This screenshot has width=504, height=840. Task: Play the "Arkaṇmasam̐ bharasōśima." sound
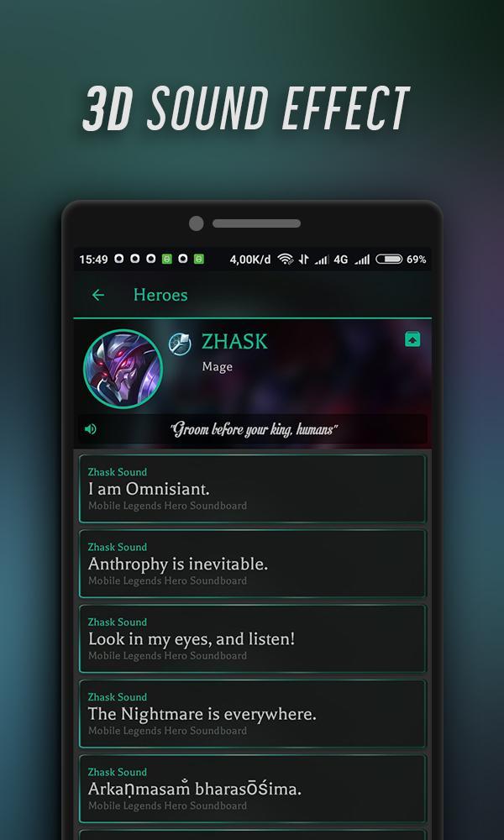tap(253, 788)
